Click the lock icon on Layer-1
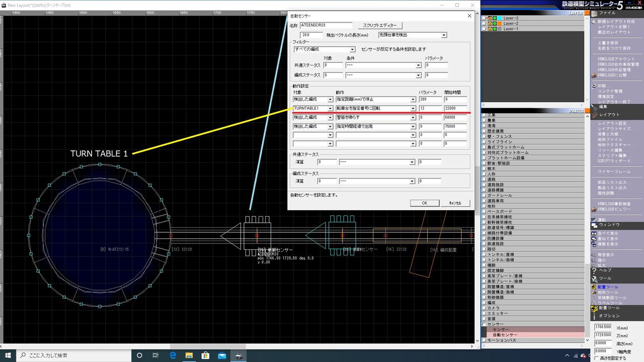The height and width of the screenshot is (362, 644). point(490,29)
